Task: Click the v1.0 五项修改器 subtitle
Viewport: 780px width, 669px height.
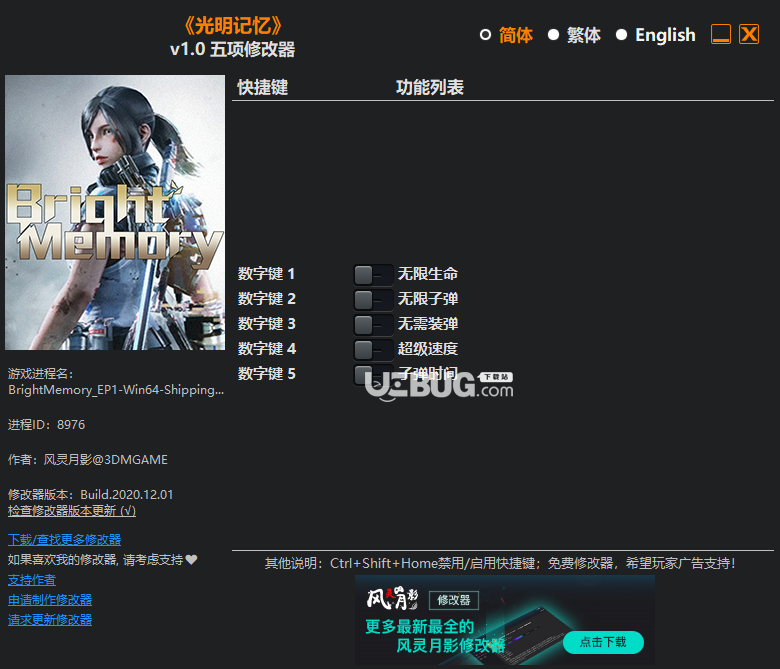Action: (x=232, y=49)
